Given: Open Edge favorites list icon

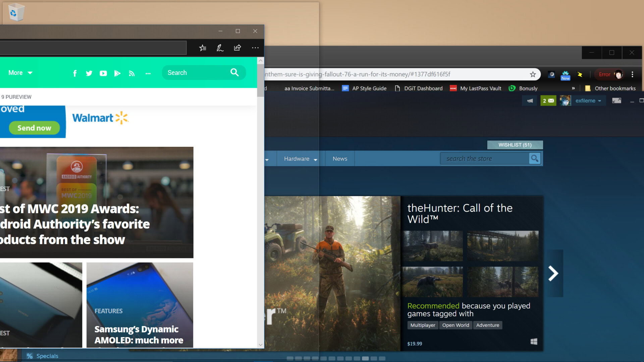Looking at the screenshot, I should pyautogui.click(x=203, y=48).
